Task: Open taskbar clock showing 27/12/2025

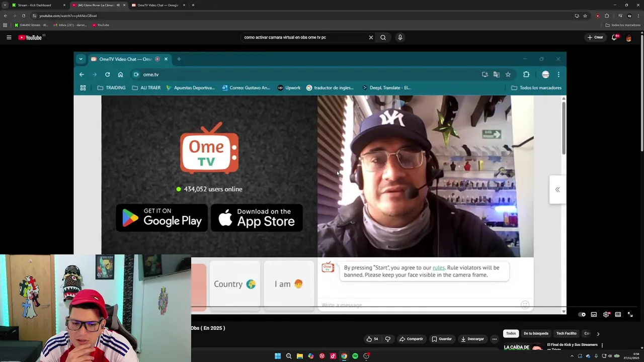Action: pyautogui.click(x=631, y=356)
